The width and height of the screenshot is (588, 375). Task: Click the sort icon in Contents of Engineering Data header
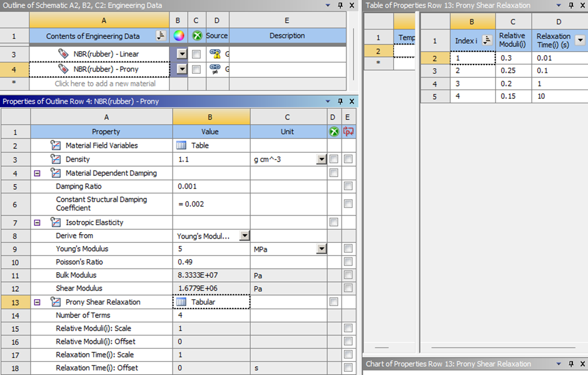point(161,36)
